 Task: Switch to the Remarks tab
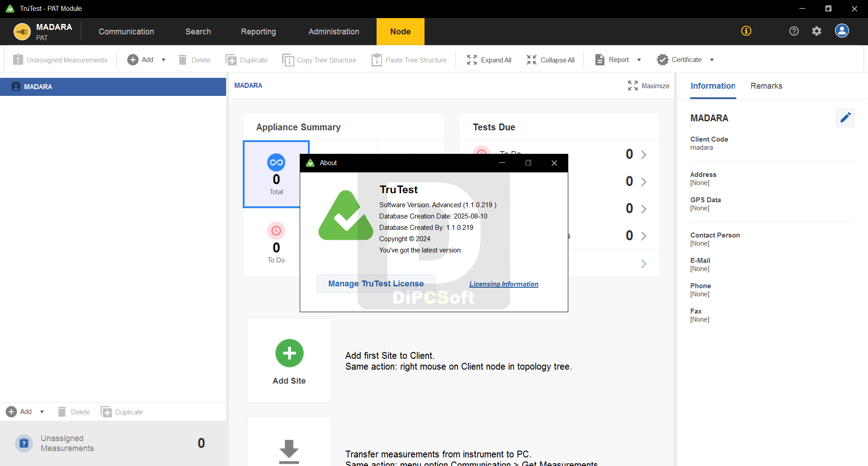pyautogui.click(x=766, y=86)
